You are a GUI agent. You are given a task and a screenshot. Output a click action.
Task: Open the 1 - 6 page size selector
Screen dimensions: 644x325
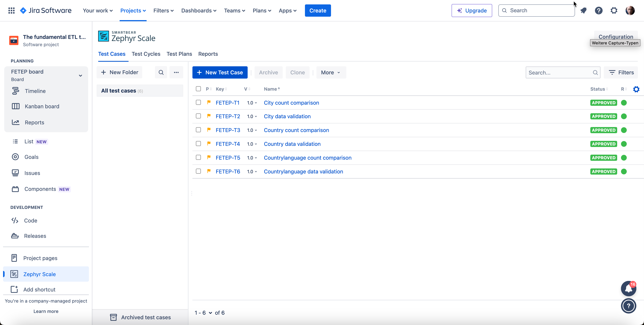pos(203,313)
